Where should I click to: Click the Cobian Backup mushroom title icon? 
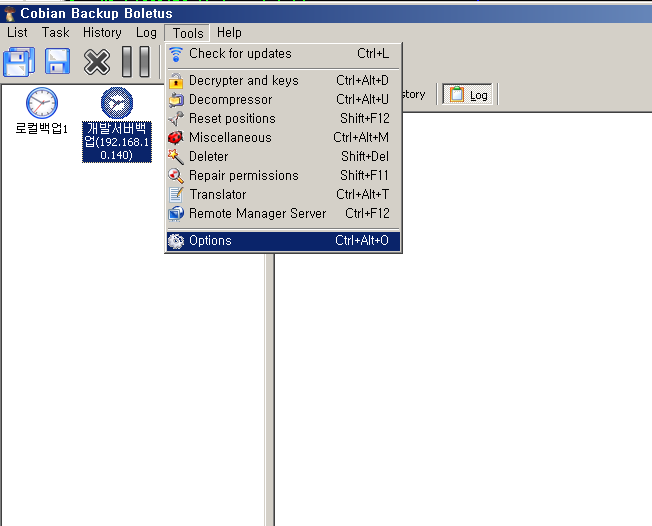[9, 14]
